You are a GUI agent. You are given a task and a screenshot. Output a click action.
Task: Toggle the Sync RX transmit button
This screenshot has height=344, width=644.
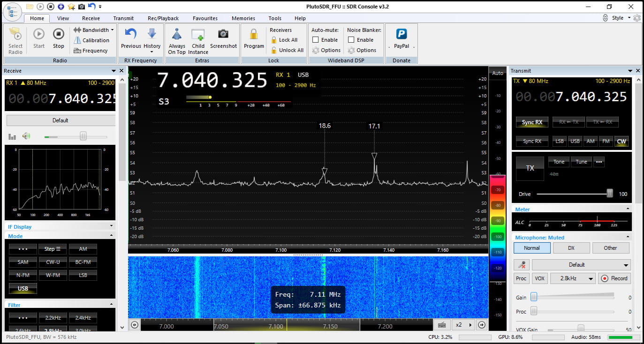point(532,122)
